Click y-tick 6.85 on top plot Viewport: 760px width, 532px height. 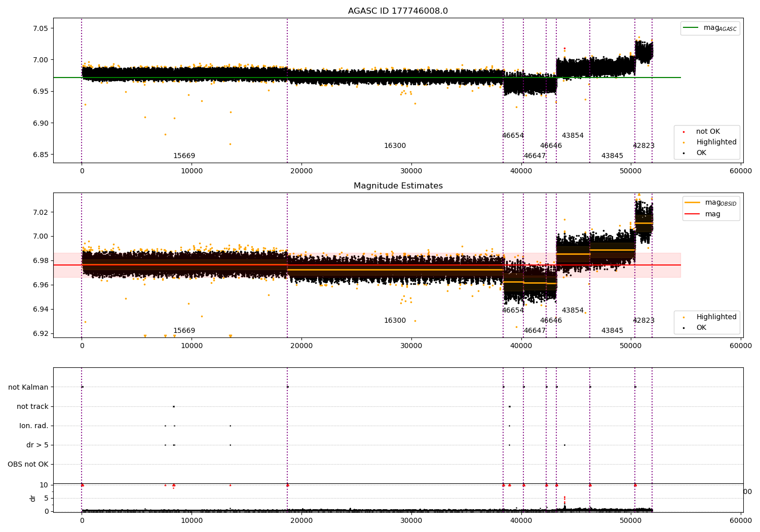pyautogui.click(x=41, y=155)
